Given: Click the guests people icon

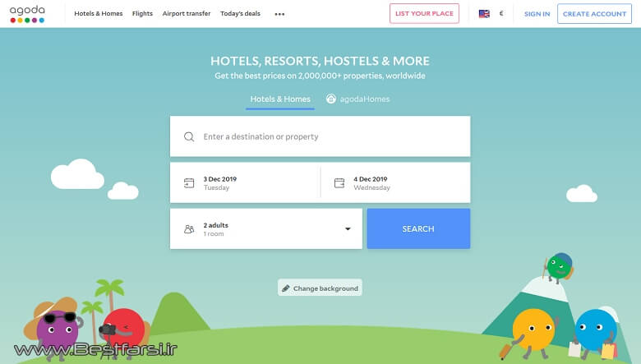Looking at the screenshot, I should (x=189, y=229).
